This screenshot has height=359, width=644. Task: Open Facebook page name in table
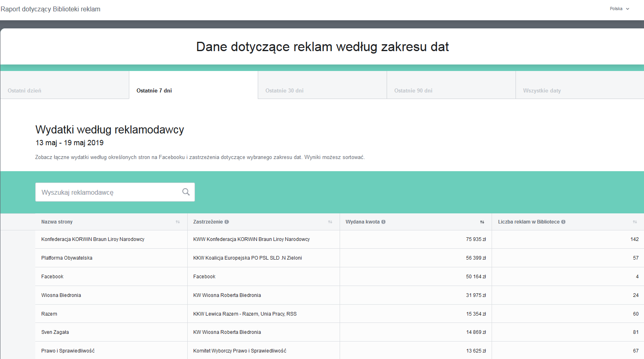[x=52, y=277]
